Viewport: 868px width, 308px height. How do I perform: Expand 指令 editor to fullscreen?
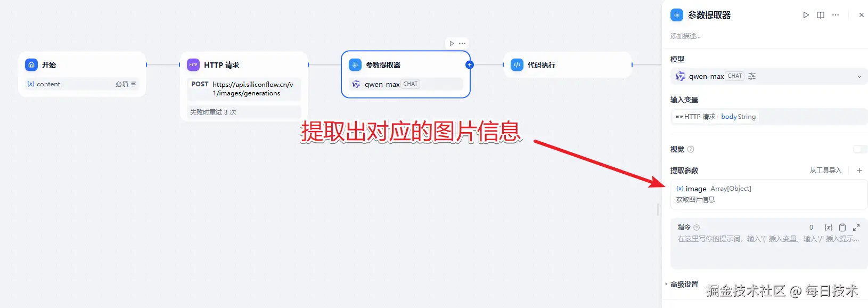[856, 228]
